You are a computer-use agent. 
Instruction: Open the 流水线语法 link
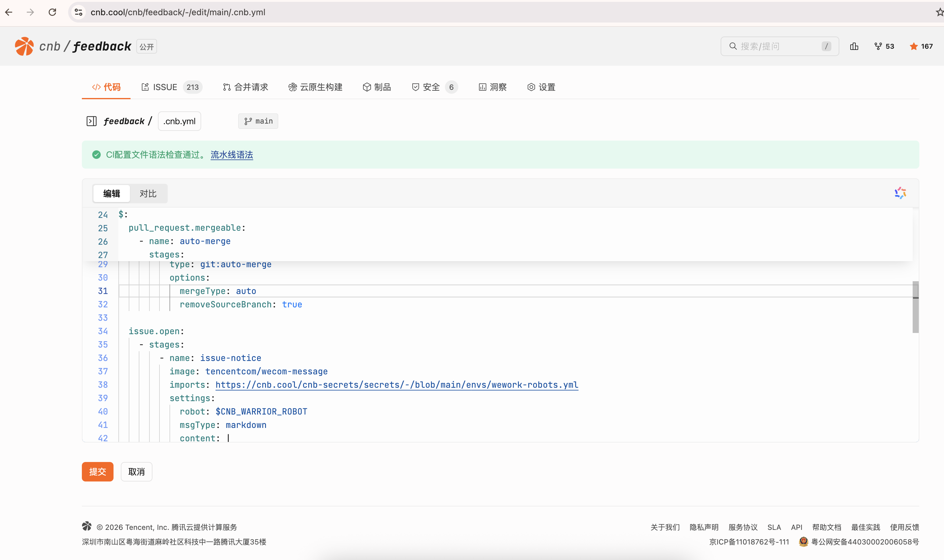click(x=231, y=155)
